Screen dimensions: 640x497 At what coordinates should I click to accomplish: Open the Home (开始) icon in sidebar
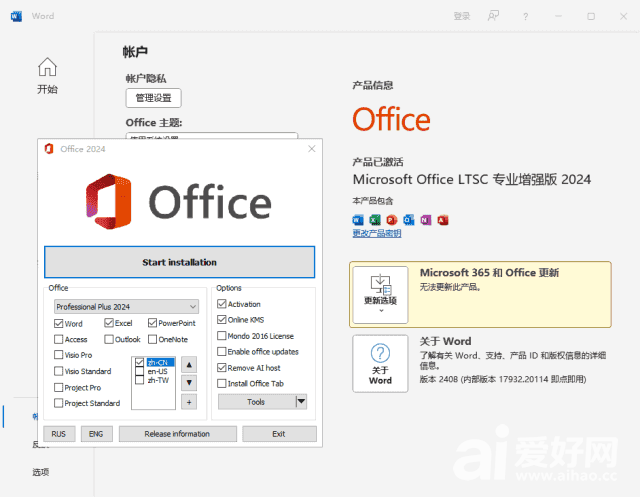coord(47,67)
